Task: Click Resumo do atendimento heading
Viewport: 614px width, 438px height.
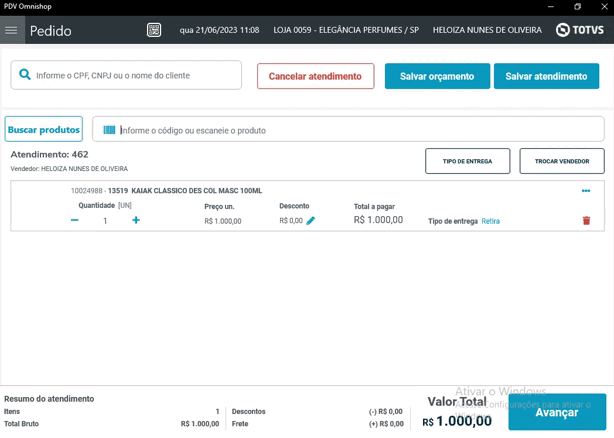Action: point(49,399)
